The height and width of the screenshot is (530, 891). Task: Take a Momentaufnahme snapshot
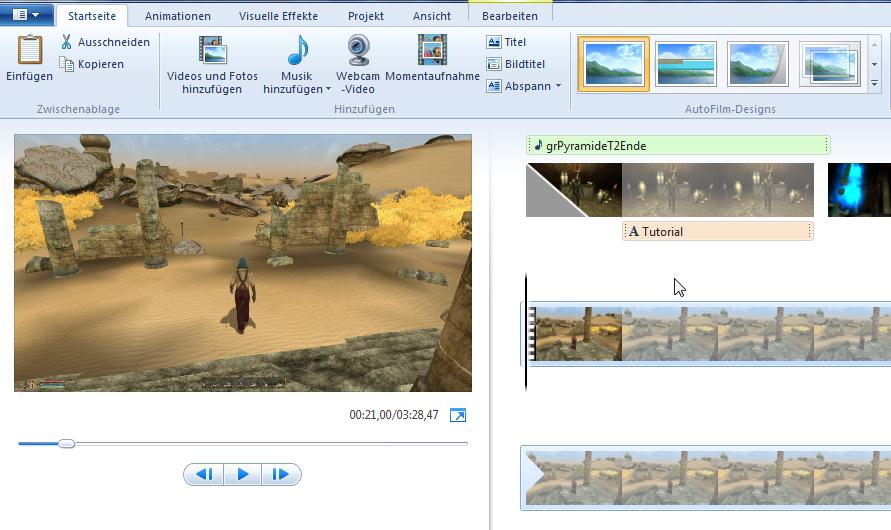[432, 59]
